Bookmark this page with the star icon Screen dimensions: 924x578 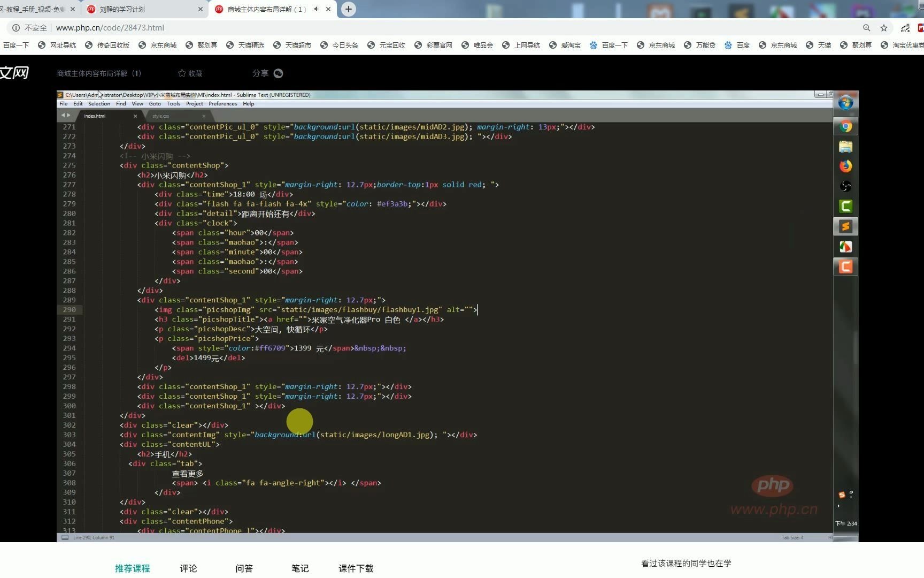pos(884,28)
